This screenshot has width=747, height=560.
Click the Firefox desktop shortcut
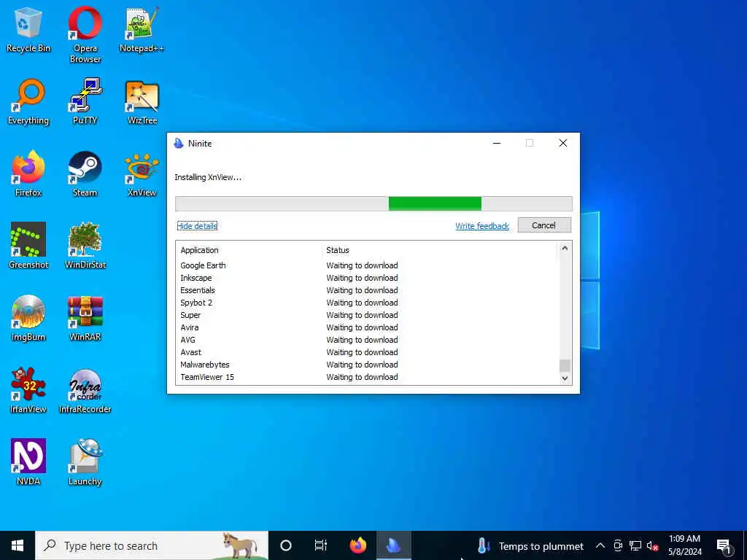point(28,174)
